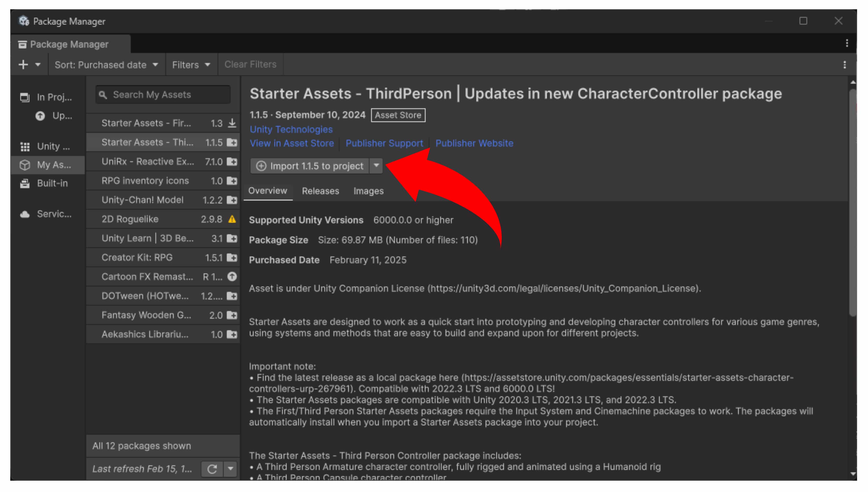Open the refresh options dropdown arrow
Image resolution: width=868 pixels, height=492 pixels.
[x=230, y=469]
